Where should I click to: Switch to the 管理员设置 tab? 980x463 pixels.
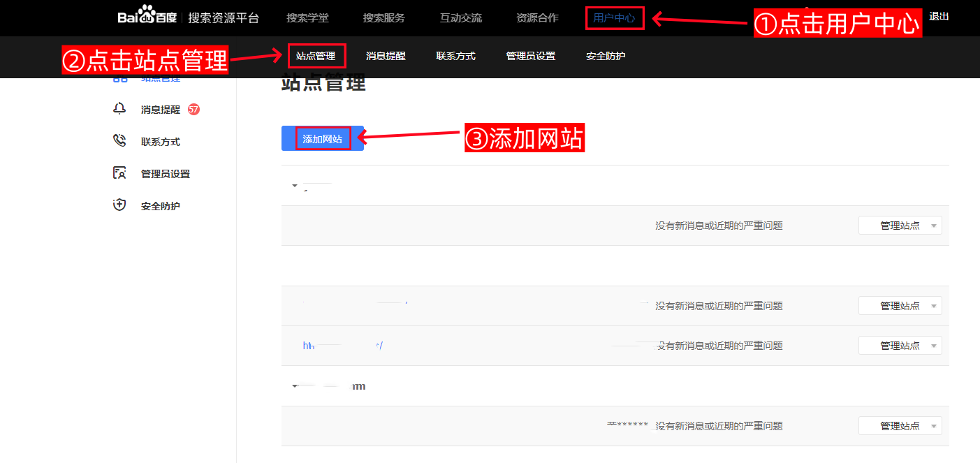tap(531, 56)
